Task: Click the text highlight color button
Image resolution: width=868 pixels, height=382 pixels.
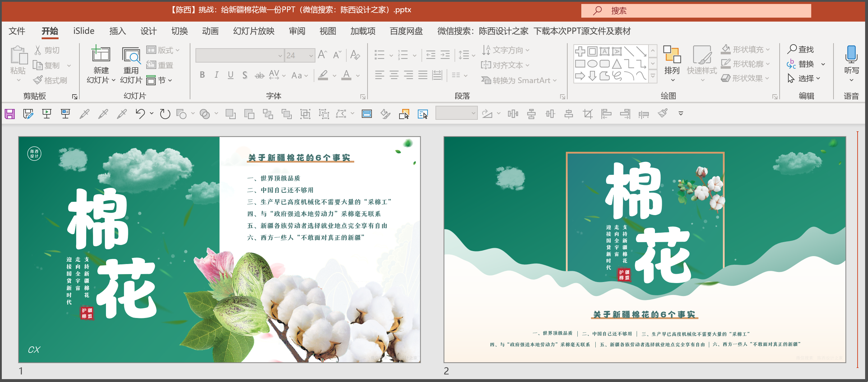Action: pos(323,75)
